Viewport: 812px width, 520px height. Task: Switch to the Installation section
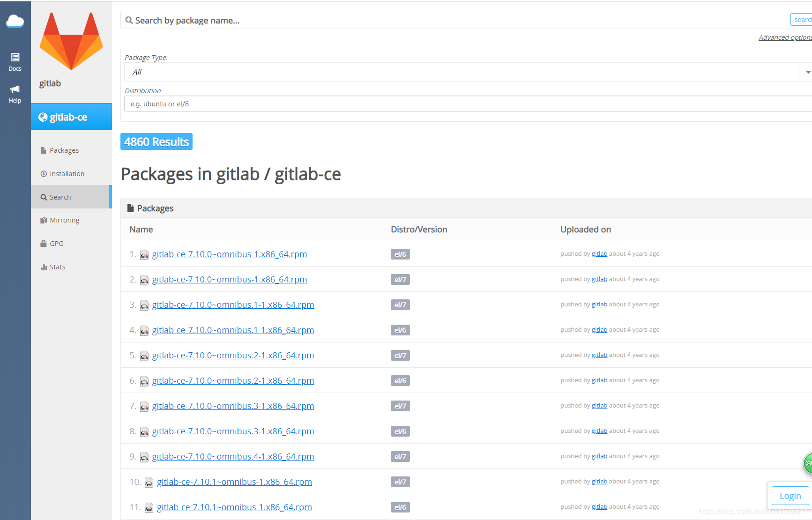point(67,173)
